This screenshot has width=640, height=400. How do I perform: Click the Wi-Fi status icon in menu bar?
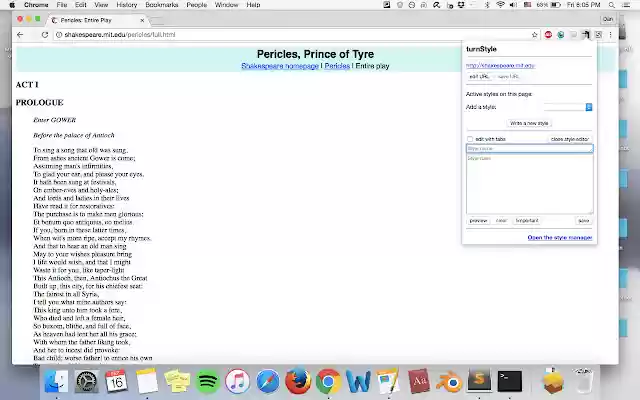(x=500, y=5)
